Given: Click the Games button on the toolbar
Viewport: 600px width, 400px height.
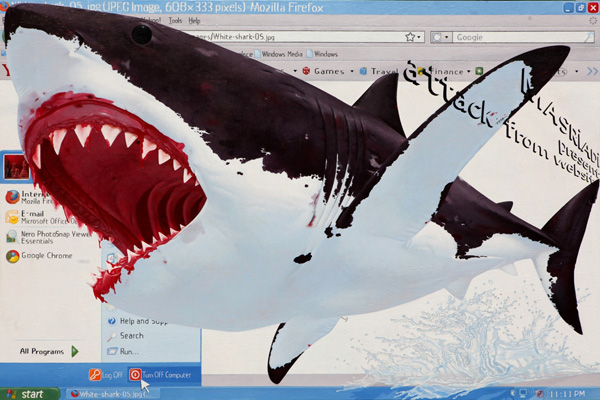Looking at the screenshot, I should [x=324, y=71].
